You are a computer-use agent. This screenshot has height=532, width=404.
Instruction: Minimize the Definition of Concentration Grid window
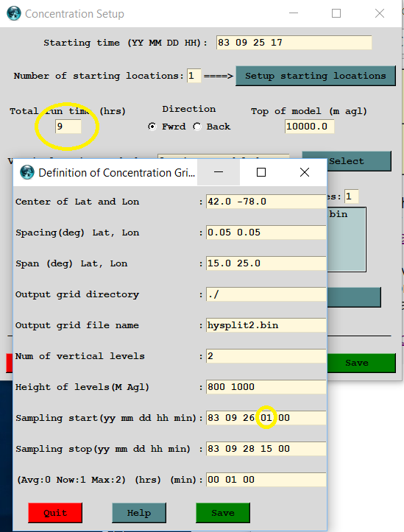[x=219, y=172]
